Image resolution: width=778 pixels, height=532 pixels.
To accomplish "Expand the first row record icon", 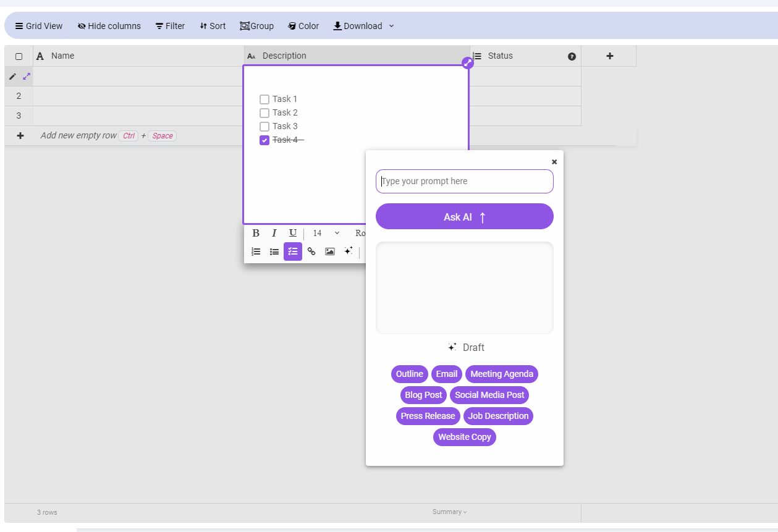I will [27, 76].
